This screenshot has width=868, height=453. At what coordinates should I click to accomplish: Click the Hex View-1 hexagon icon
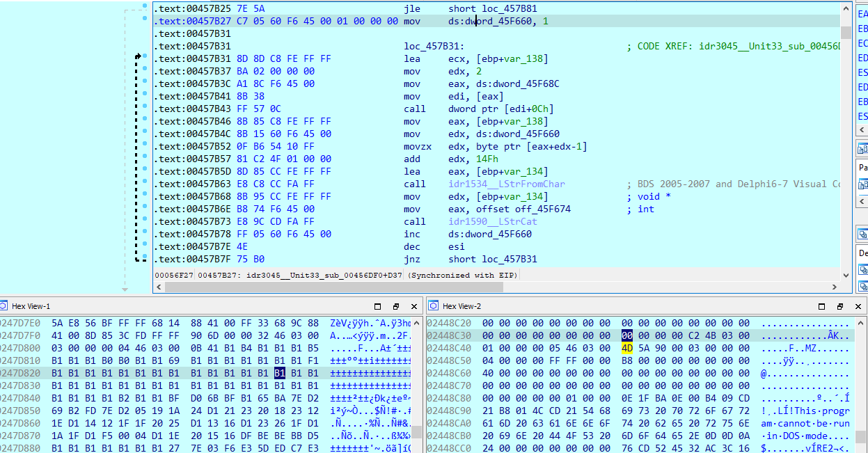tap(5, 306)
